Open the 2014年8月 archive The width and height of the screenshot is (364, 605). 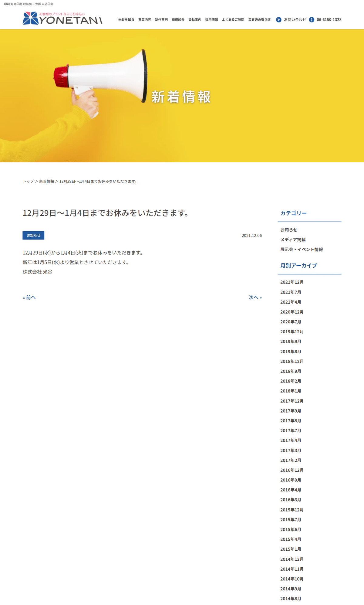(291, 599)
